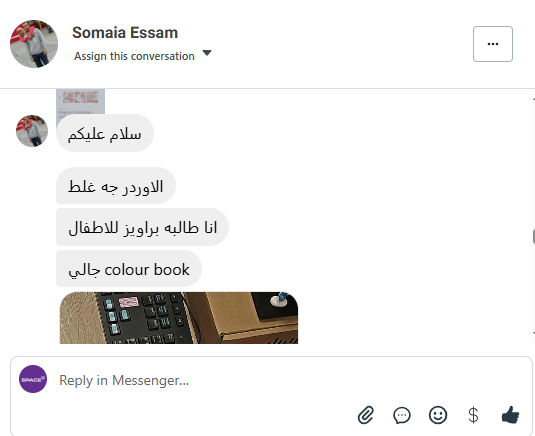Expand the Assign this conversation dropdown arrow

point(207,53)
